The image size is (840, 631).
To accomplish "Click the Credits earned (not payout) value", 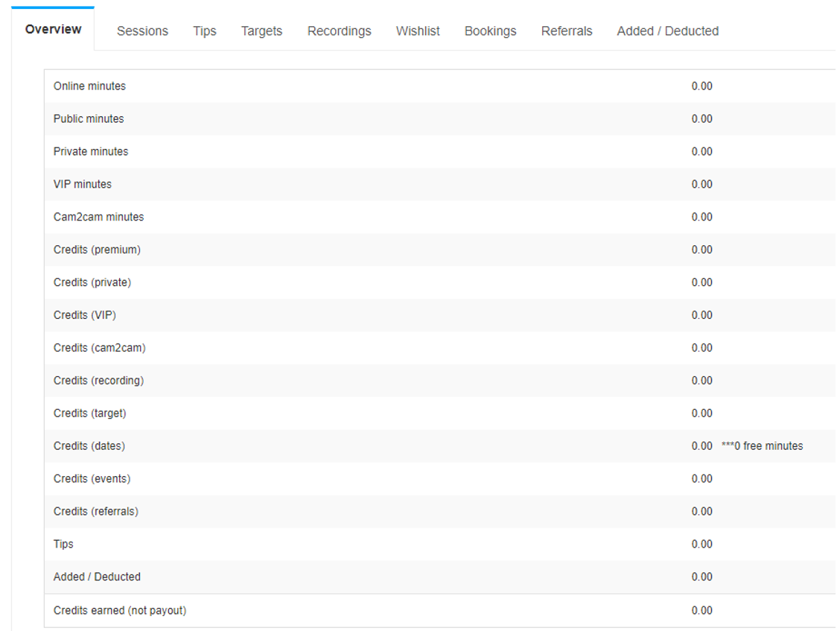I will 701,611.
